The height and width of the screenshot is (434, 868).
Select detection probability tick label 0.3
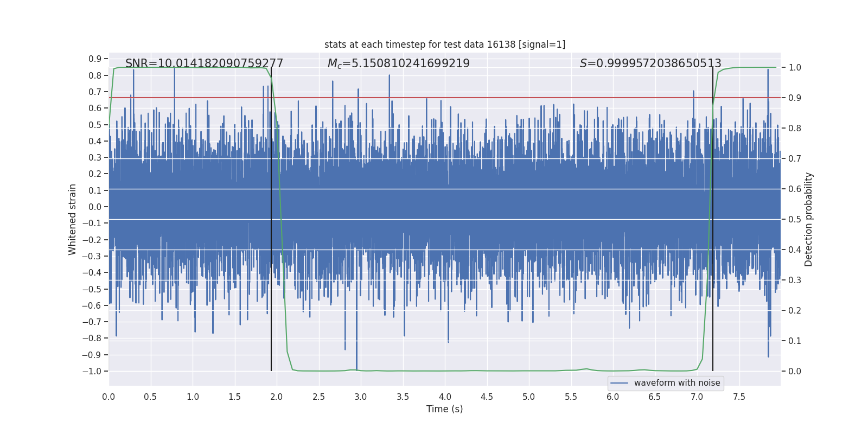point(795,280)
